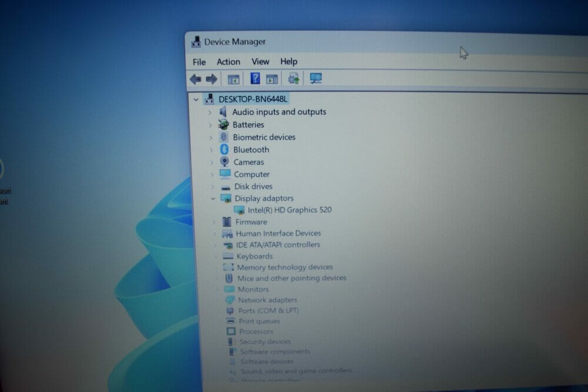Expand the Disk drives chevron

(212, 187)
